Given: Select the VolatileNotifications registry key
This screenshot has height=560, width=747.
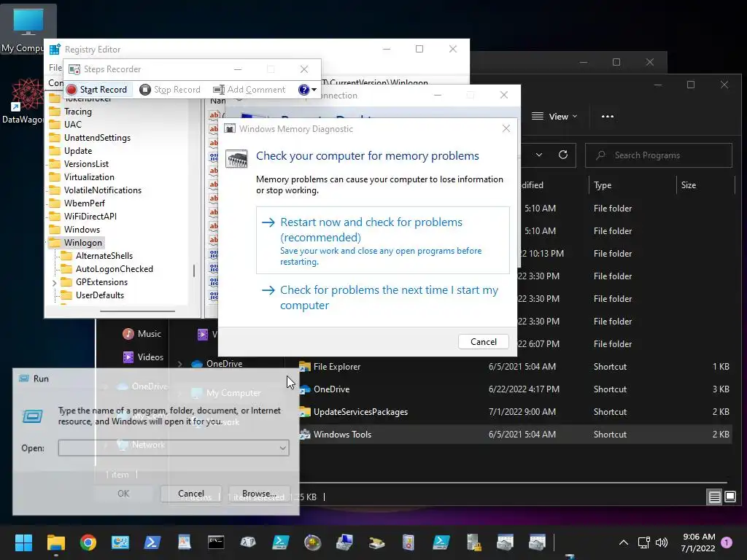Looking at the screenshot, I should point(102,190).
